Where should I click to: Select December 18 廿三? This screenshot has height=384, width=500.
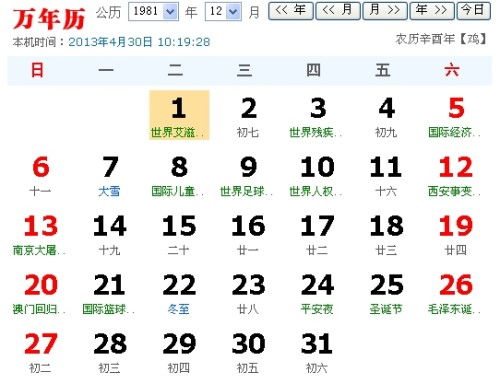click(x=387, y=235)
